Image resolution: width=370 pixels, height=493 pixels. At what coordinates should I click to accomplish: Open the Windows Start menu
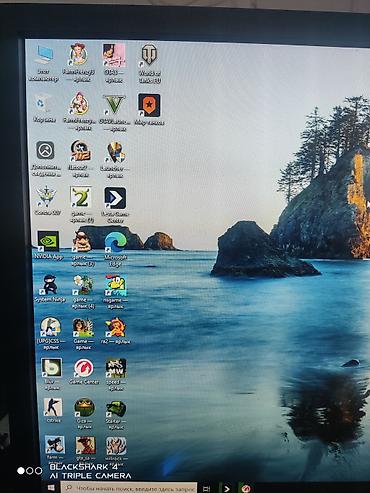51,488
